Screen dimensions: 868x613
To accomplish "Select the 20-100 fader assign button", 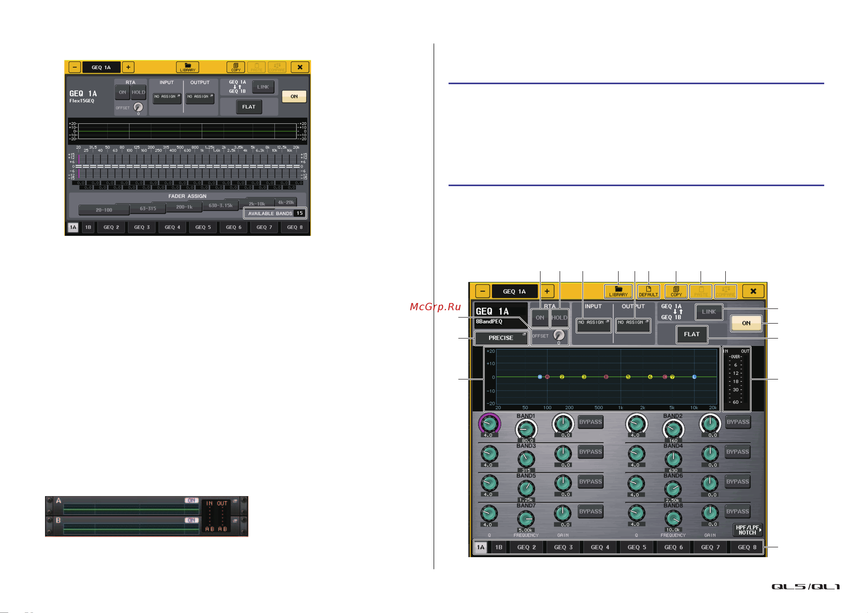I will tap(104, 210).
